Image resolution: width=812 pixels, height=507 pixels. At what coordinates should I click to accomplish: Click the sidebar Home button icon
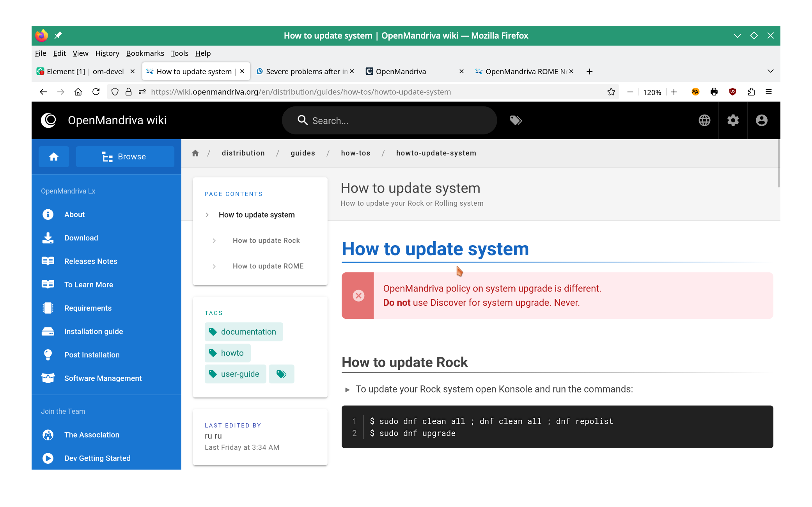(54, 157)
